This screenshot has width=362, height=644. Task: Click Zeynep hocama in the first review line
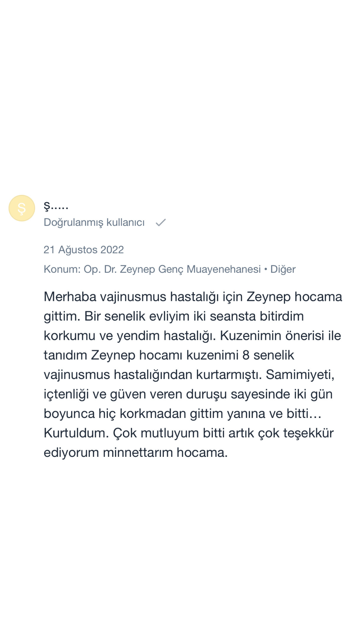coord(294,297)
